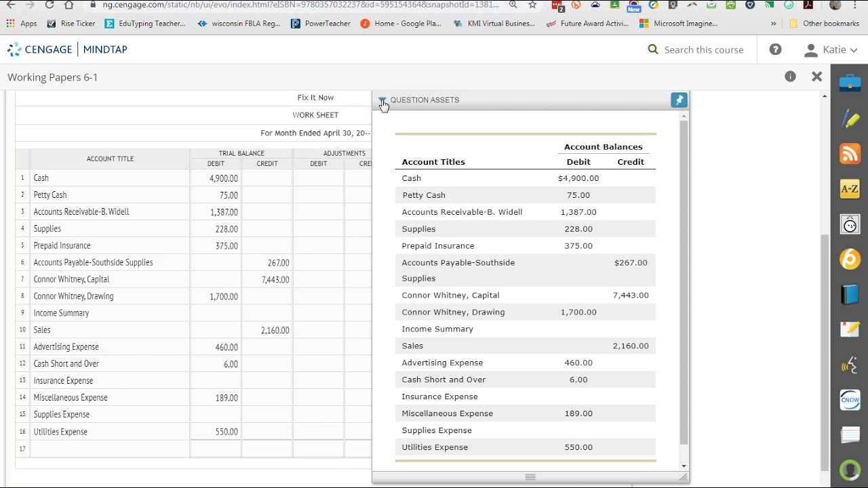Image resolution: width=868 pixels, height=488 pixels.
Task: Click the Connor Whitney, Drawing 1,700.00 debit cell
Action: tap(216, 296)
